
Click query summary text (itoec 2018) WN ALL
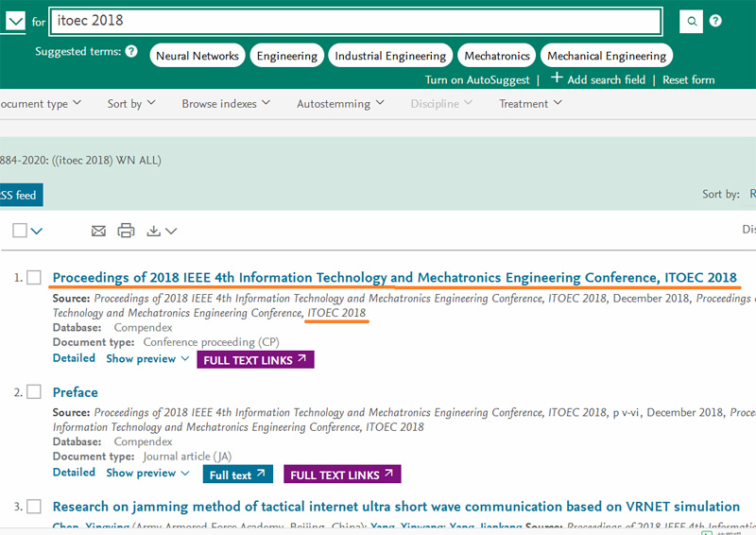[106, 160]
